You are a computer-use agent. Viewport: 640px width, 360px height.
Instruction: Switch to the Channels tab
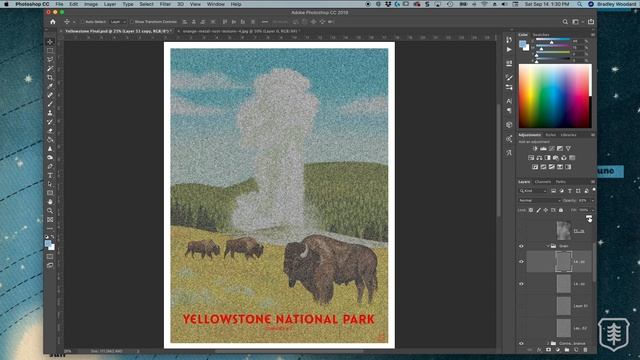pyautogui.click(x=542, y=182)
